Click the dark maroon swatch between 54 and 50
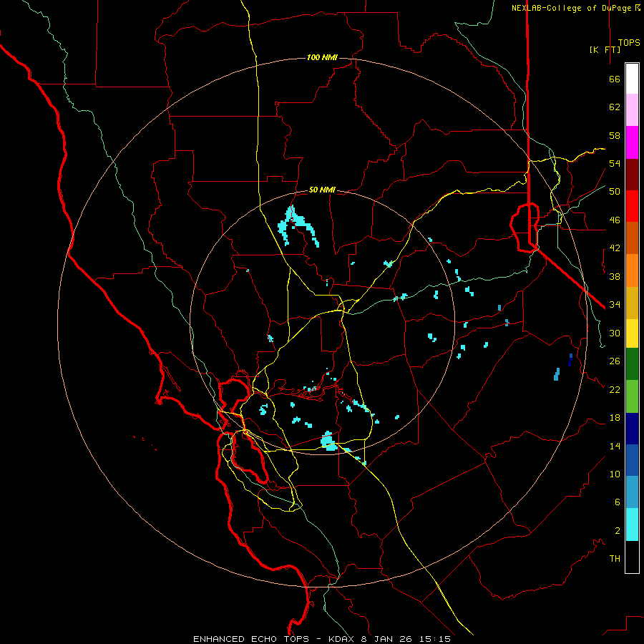 tap(632, 175)
